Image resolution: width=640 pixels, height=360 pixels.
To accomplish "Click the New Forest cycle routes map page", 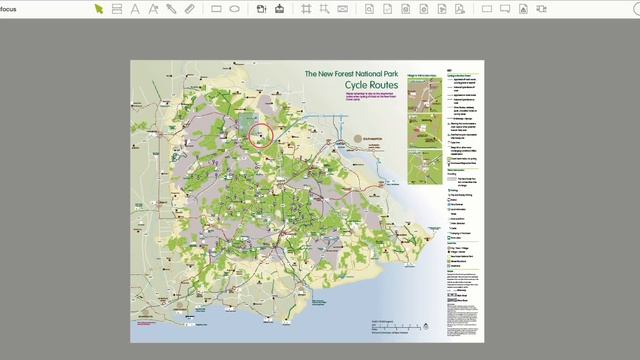I will pos(307,202).
